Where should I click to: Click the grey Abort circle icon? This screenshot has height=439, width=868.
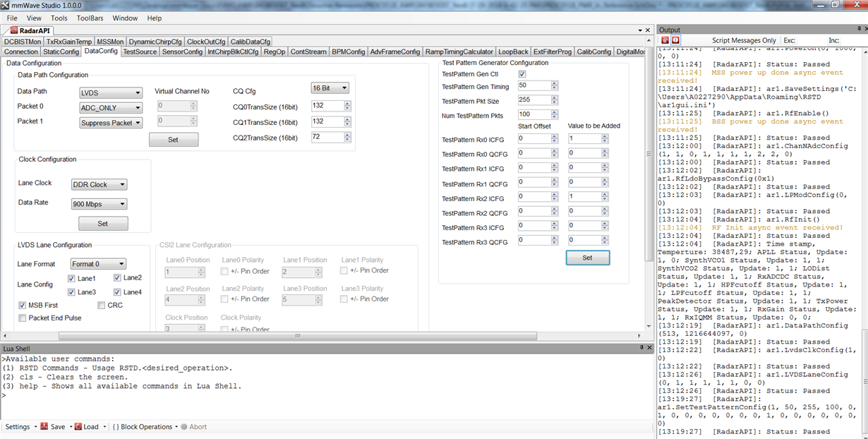coord(183,426)
